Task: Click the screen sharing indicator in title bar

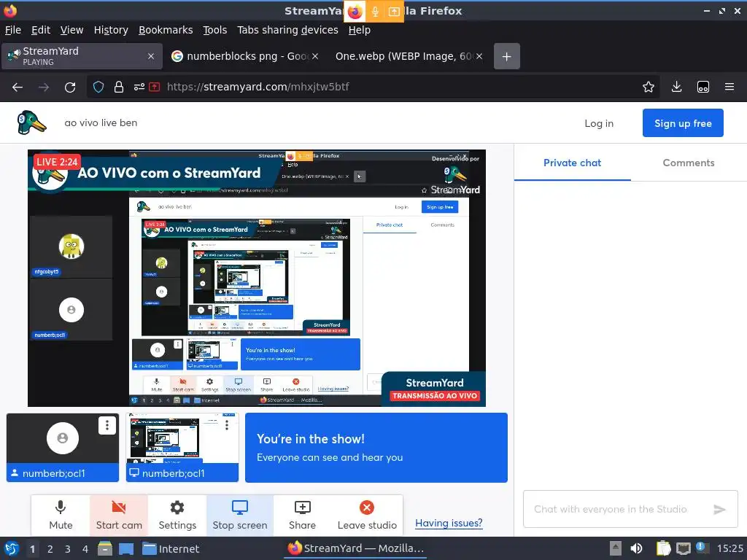Action: coord(394,12)
